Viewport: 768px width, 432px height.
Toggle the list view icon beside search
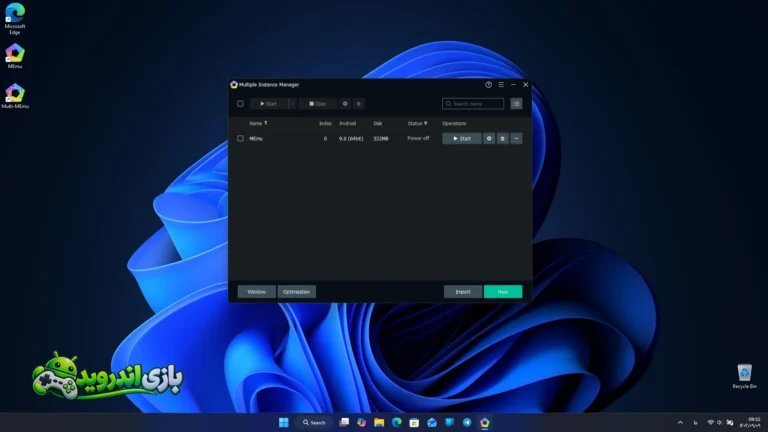click(516, 104)
